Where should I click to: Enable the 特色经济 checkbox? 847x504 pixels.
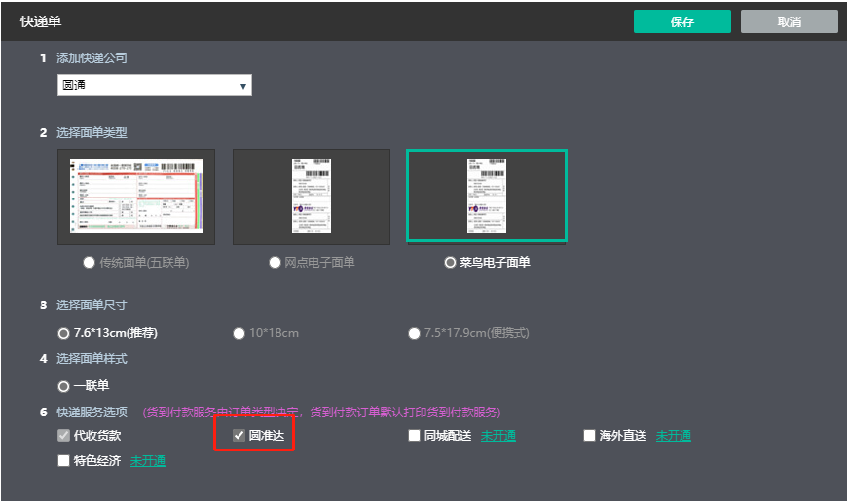64,461
